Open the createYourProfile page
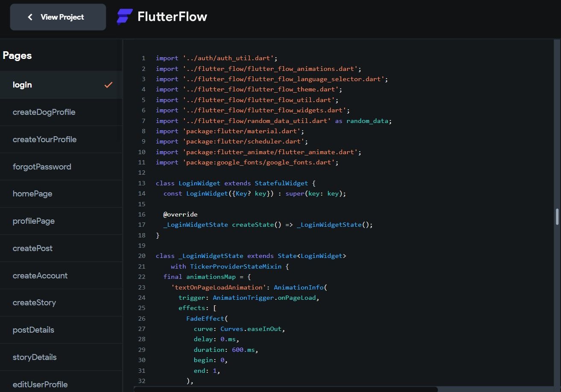This screenshot has height=392, width=561. coord(44,139)
